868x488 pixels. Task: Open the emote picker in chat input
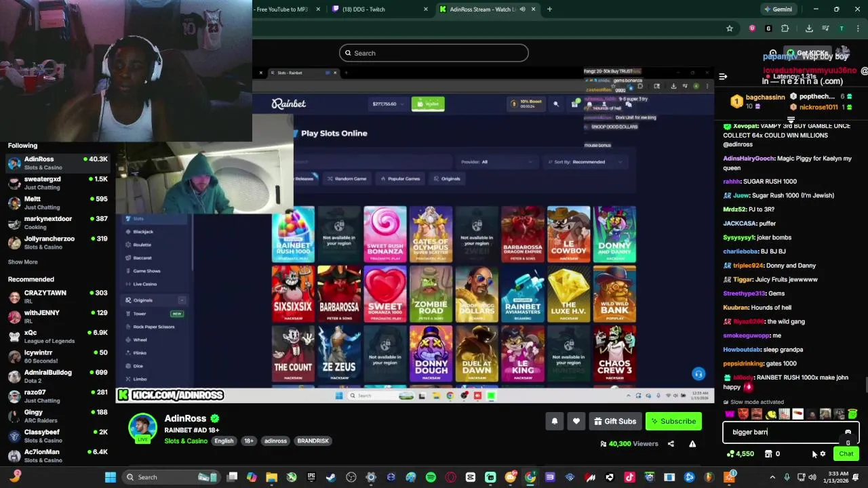click(848, 432)
